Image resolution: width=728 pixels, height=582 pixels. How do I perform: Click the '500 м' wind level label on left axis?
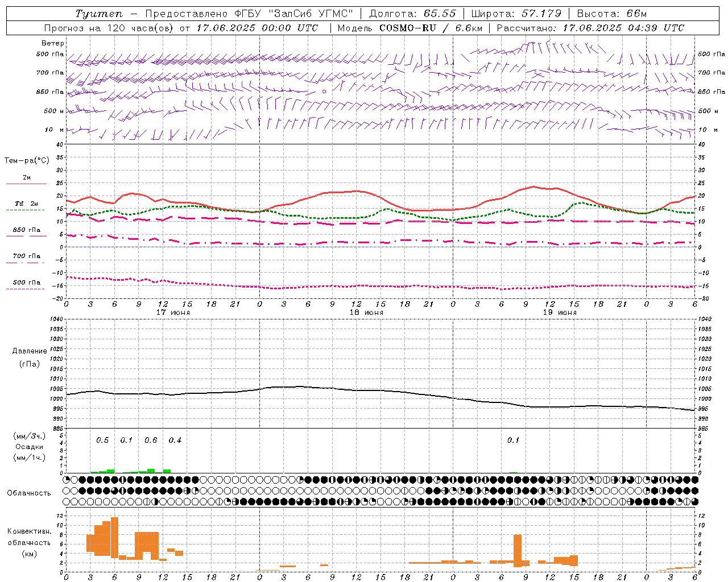pyautogui.click(x=53, y=111)
